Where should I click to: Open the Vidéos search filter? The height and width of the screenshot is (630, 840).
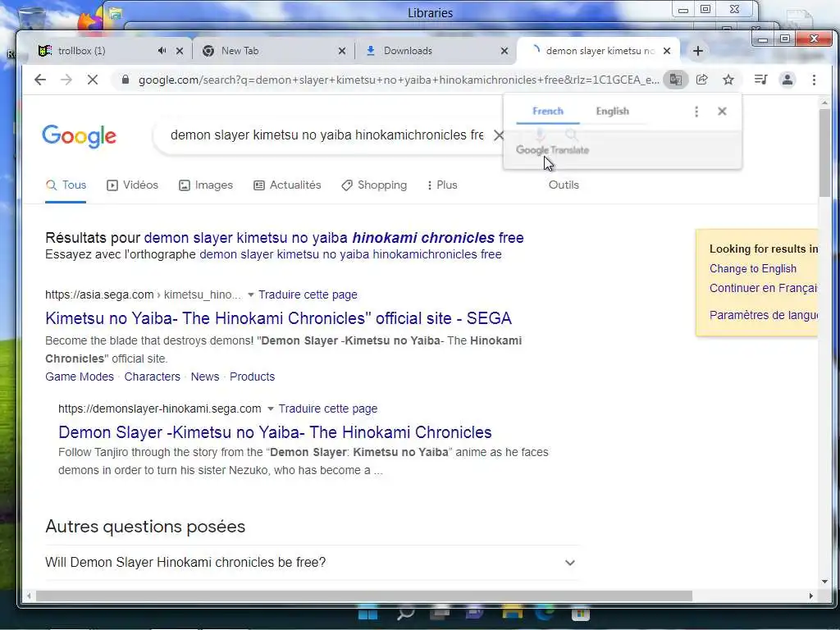tap(132, 185)
